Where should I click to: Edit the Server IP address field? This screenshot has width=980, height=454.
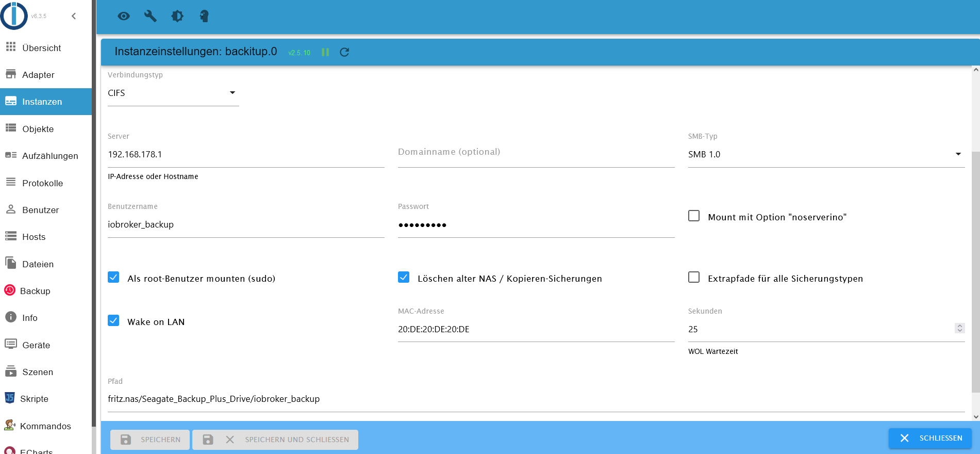click(x=246, y=155)
